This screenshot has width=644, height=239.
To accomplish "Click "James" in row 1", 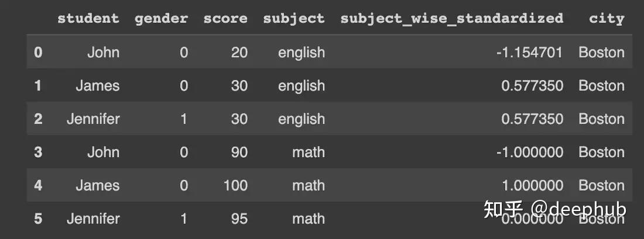I will pyautogui.click(x=97, y=86).
